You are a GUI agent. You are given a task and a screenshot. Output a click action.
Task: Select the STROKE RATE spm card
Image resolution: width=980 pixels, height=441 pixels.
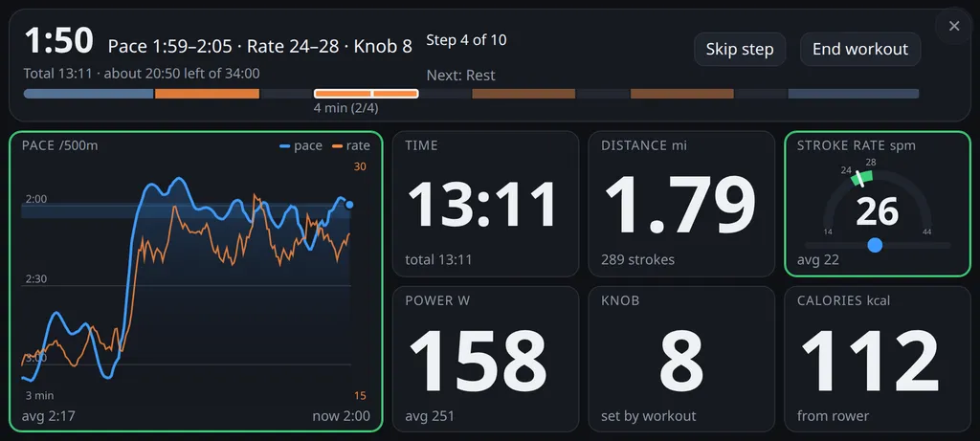(x=878, y=204)
